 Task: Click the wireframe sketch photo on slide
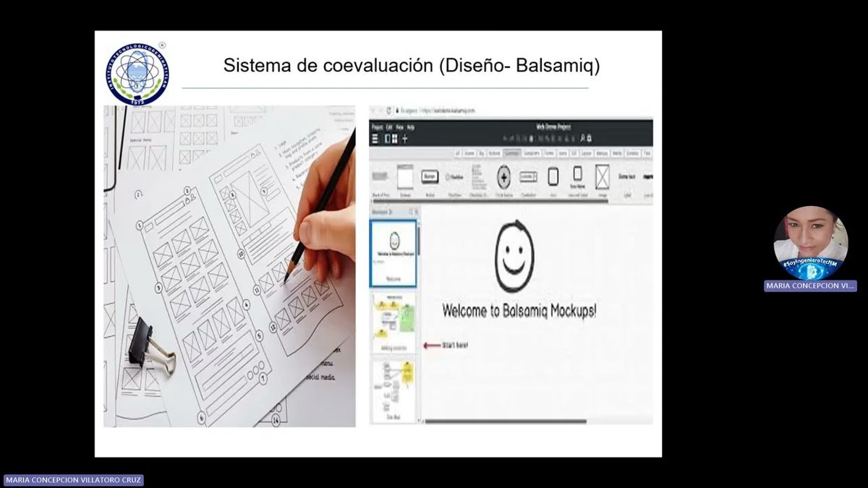229,266
